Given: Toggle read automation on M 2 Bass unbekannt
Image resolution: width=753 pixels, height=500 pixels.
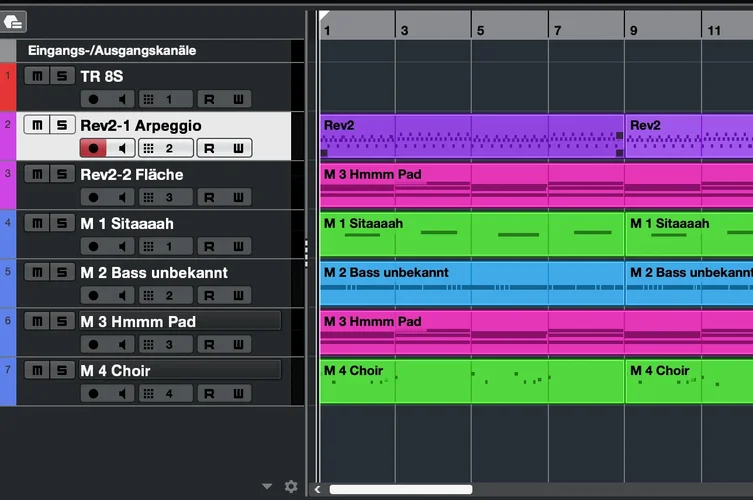Looking at the screenshot, I should 209,295.
